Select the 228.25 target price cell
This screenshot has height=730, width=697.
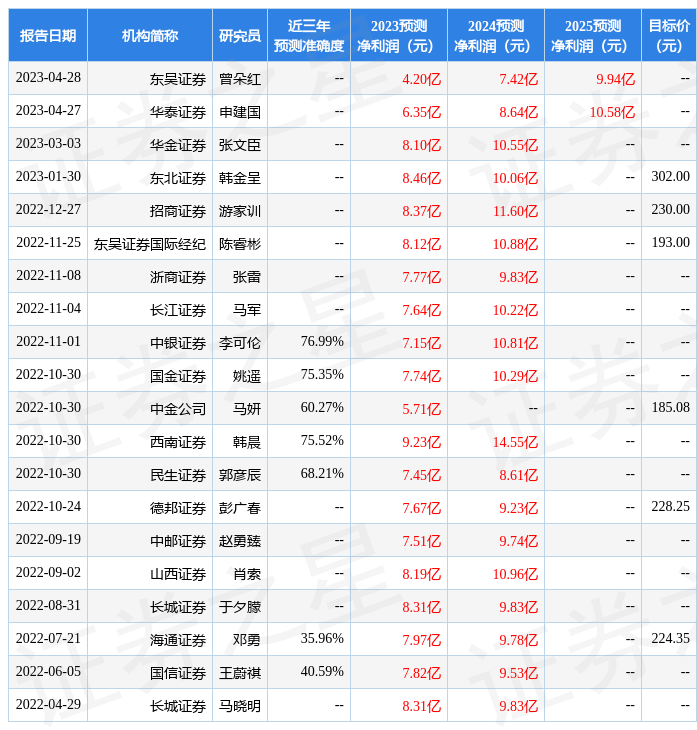[x=670, y=508]
